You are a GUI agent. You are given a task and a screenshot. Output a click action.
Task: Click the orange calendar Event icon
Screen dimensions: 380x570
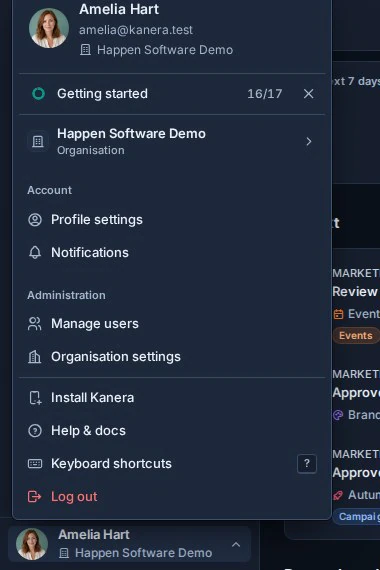(338, 314)
